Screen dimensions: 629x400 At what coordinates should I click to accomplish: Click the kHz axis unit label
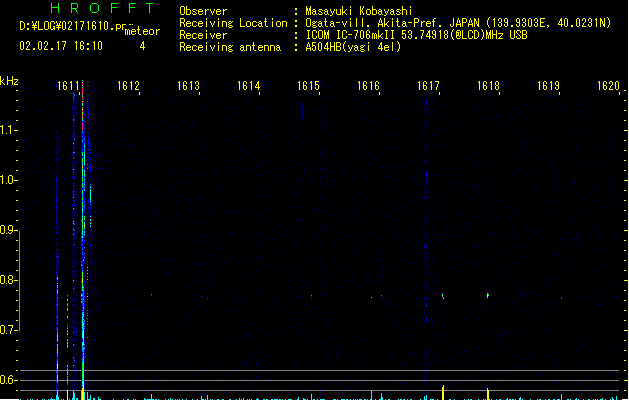click(x=9, y=81)
